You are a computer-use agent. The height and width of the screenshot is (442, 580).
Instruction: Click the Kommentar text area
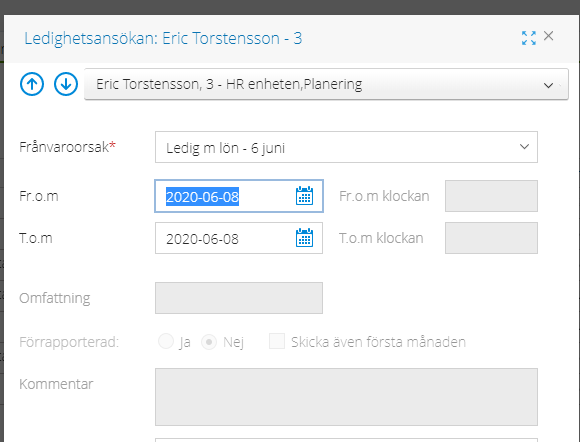346,397
